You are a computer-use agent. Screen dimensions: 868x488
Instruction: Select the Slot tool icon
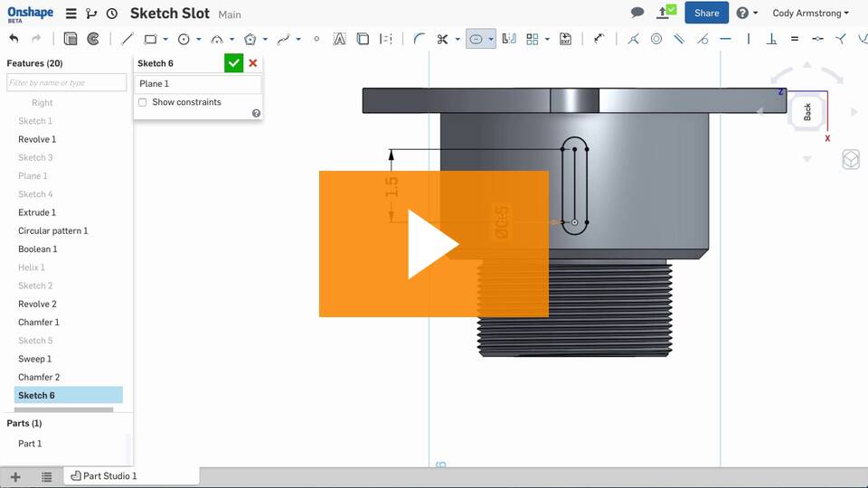[x=476, y=39]
